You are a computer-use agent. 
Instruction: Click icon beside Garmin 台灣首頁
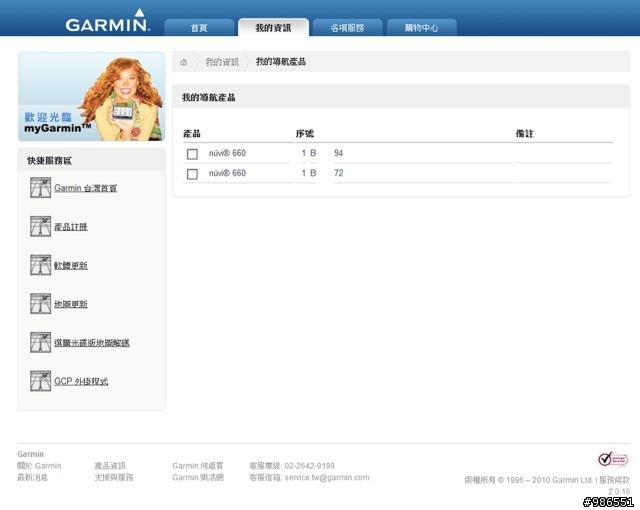click(40, 188)
